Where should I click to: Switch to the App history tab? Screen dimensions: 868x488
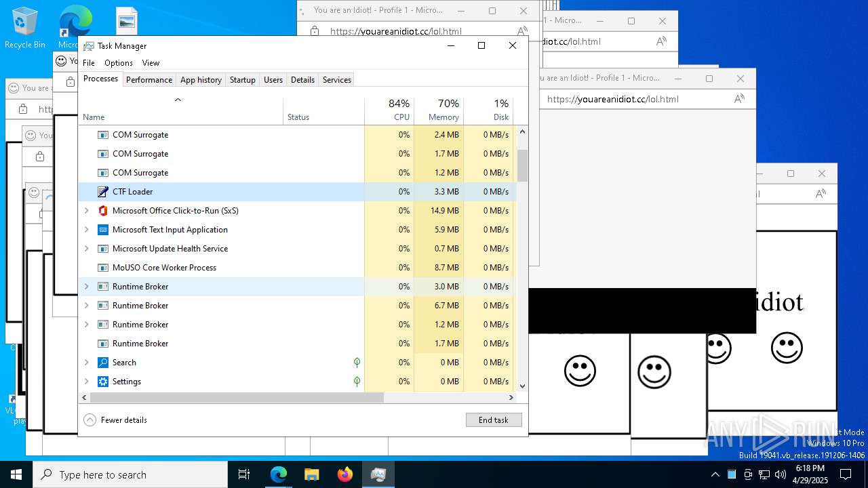tap(201, 80)
